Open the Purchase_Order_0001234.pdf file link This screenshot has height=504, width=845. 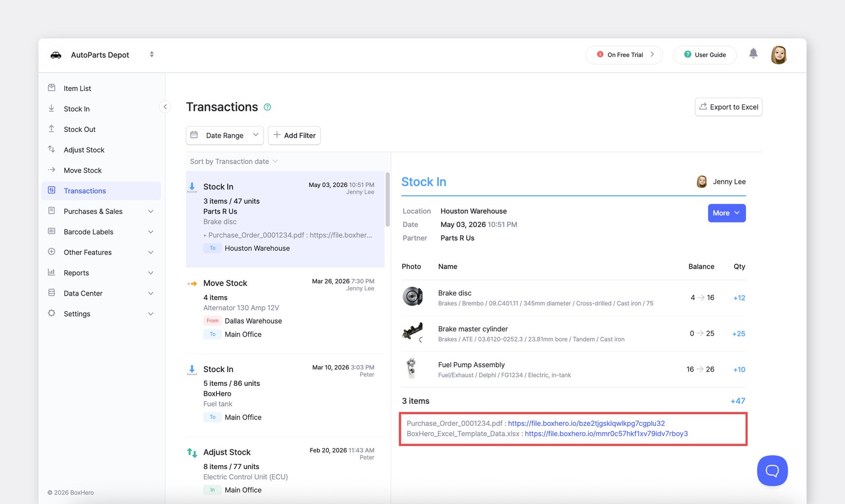pos(586,423)
